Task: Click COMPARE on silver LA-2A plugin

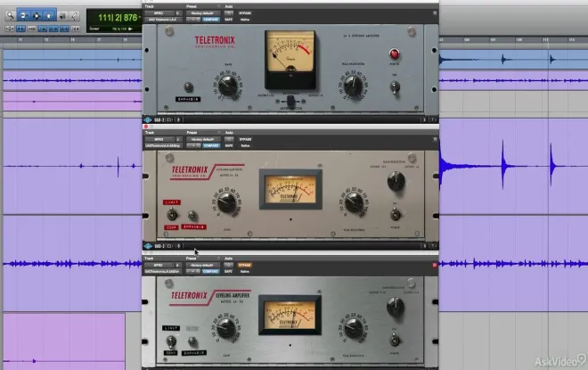Action: pos(211,271)
